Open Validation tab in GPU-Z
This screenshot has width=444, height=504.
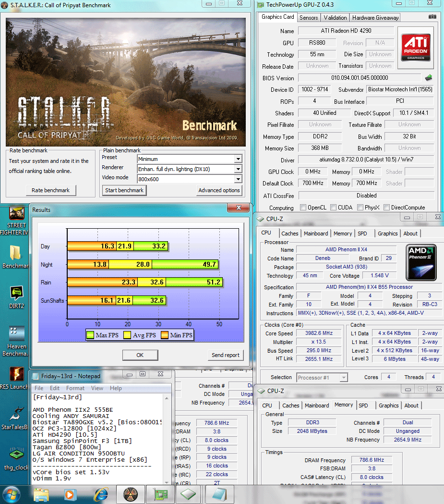tap(335, 18)
